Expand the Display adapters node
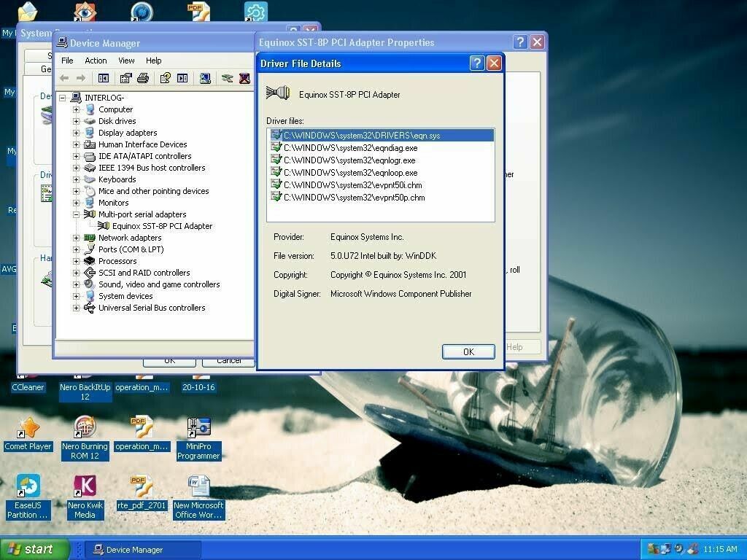The width and height of the screenshot is (747, 560). coord(76,133)
